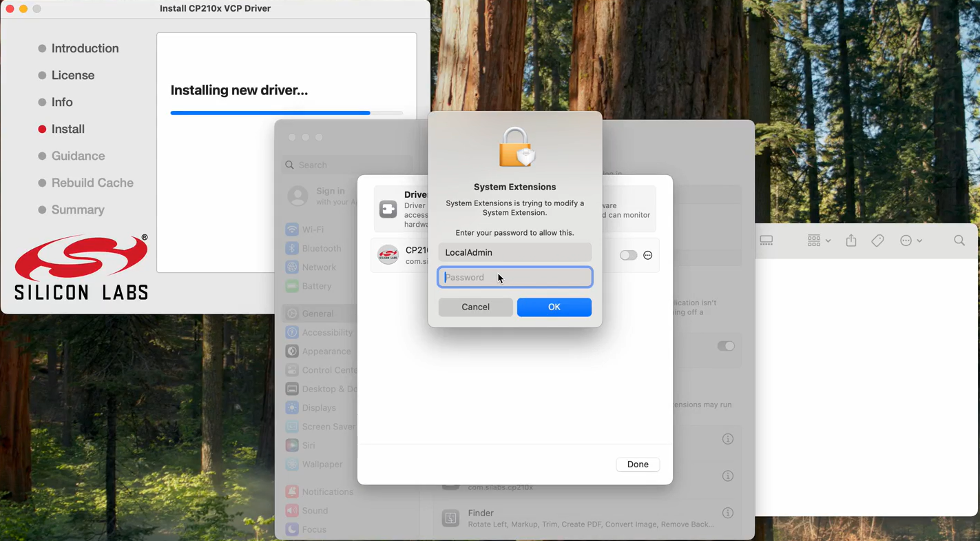The height and width of the screenshot is (541, 980).
Task: Click the Wallpaper icon in Settings sidebar
Action: (x=292, y=465)
